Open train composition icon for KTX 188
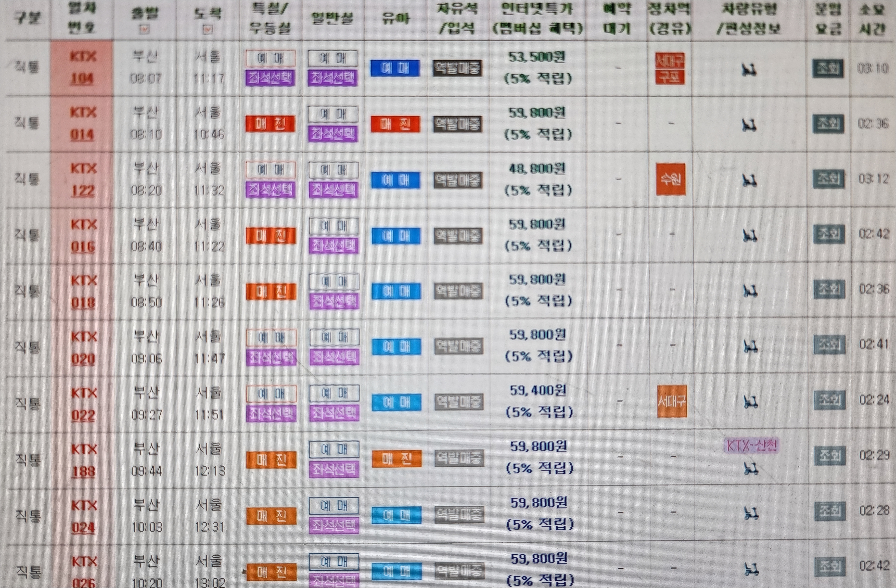 (x=751, y=469)
